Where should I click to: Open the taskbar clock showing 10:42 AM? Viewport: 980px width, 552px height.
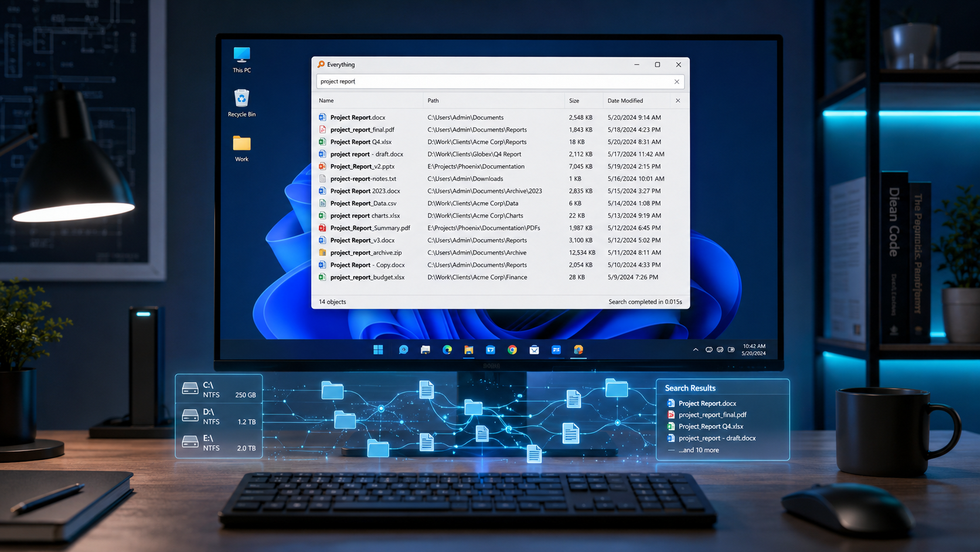[x=754, y=350]
